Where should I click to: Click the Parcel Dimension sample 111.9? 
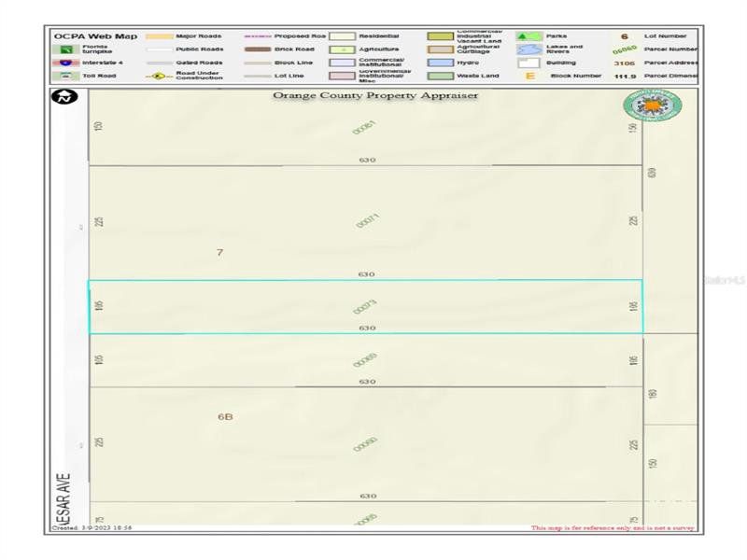click(625, 77)
